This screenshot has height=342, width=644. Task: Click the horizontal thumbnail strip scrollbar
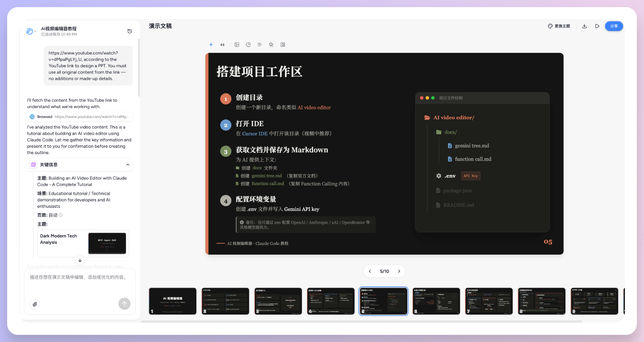[362, 321]
